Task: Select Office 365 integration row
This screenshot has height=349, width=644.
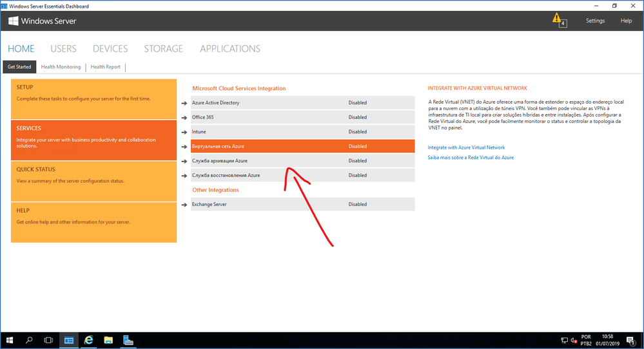Action: [x=303, y=117]
